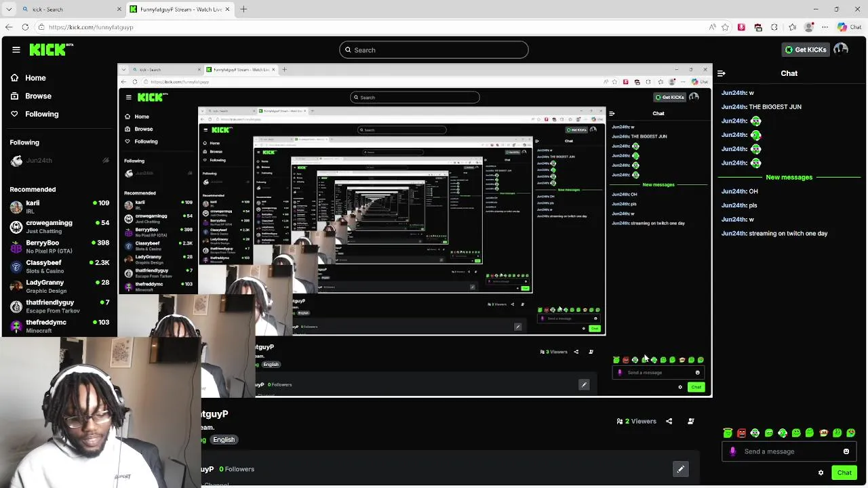Click the English language tag
The image size is (868, 488).
[x=224, y=440]
